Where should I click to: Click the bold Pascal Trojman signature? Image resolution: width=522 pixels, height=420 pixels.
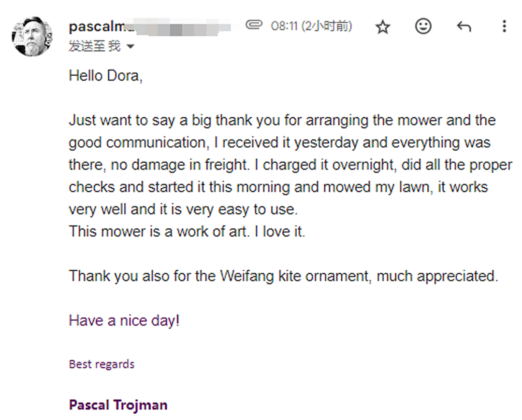118,404
